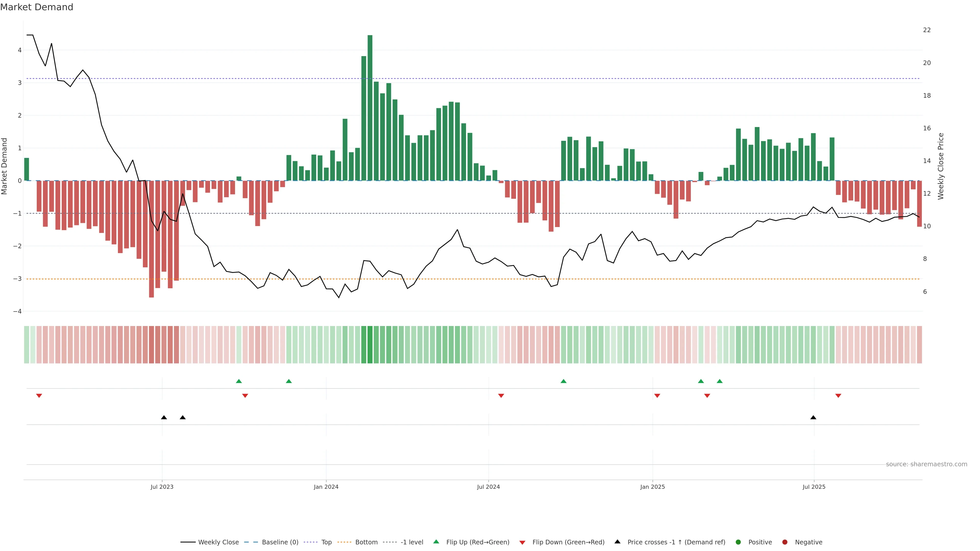
Task: Click the source: sharemaestro.com text
Action: [926, 464]
